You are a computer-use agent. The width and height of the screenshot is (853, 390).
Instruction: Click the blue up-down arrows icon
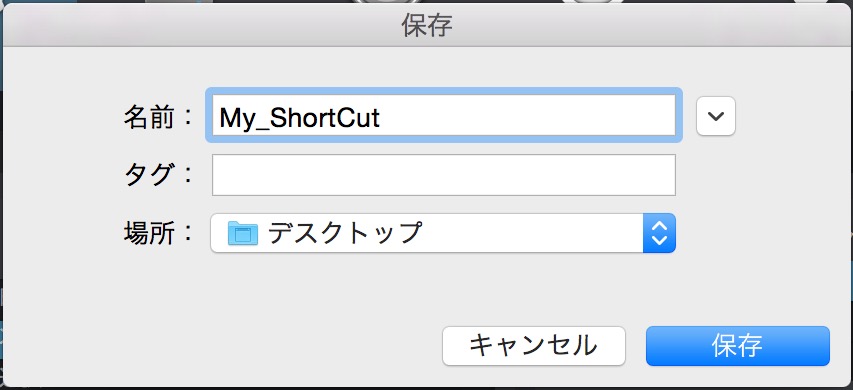659,233
